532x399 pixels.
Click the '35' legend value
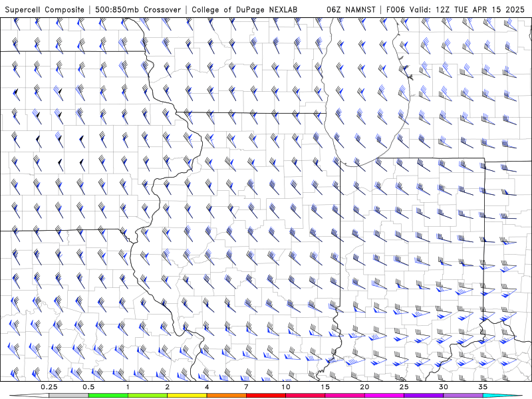pos(483,387)
